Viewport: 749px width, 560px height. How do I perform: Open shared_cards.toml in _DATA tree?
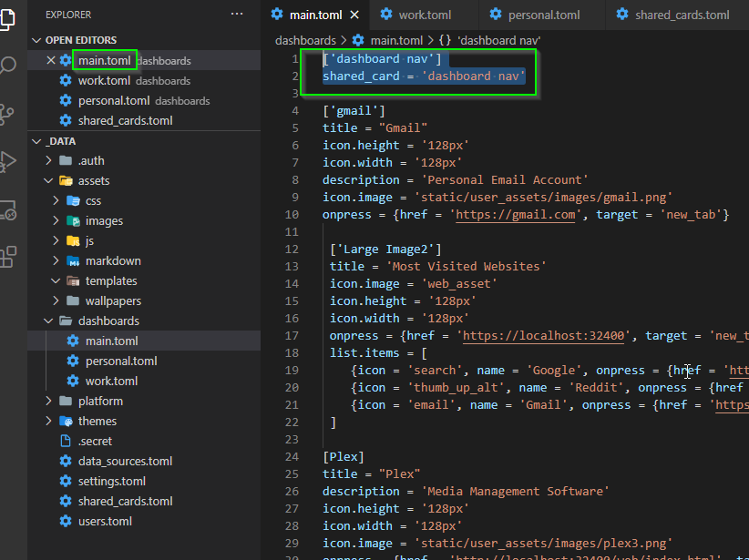pyautogui.click(x=144, y=502)
